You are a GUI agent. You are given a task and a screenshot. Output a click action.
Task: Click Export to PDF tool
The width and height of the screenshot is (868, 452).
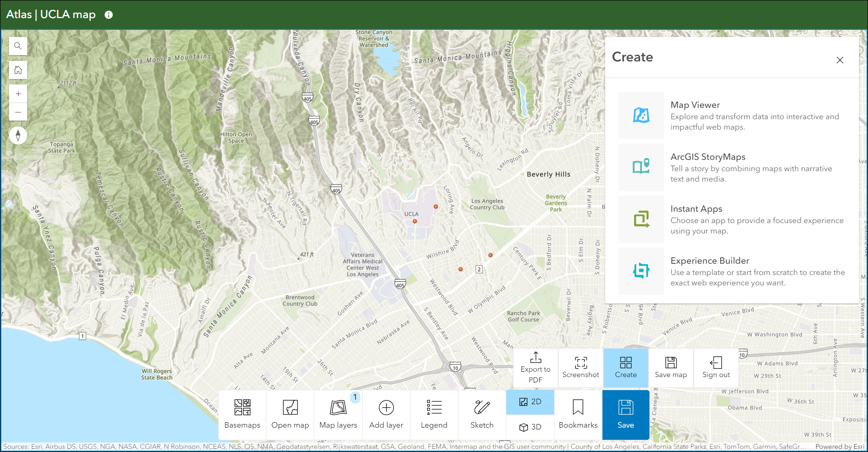536,368
